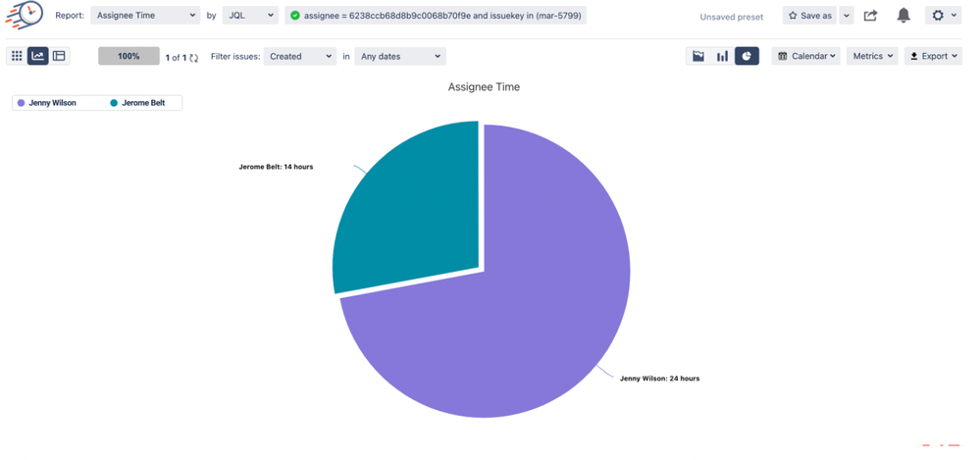Viewport: 980px width, 460px height.
Task: Click the Jerome Belt: 14 hours label
Action: coord(276,167)
